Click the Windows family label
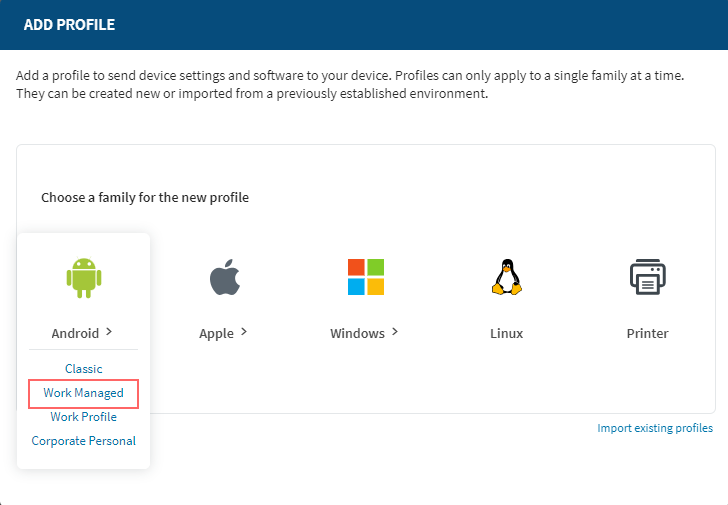The image size is (728, 505). pos(358,333)
